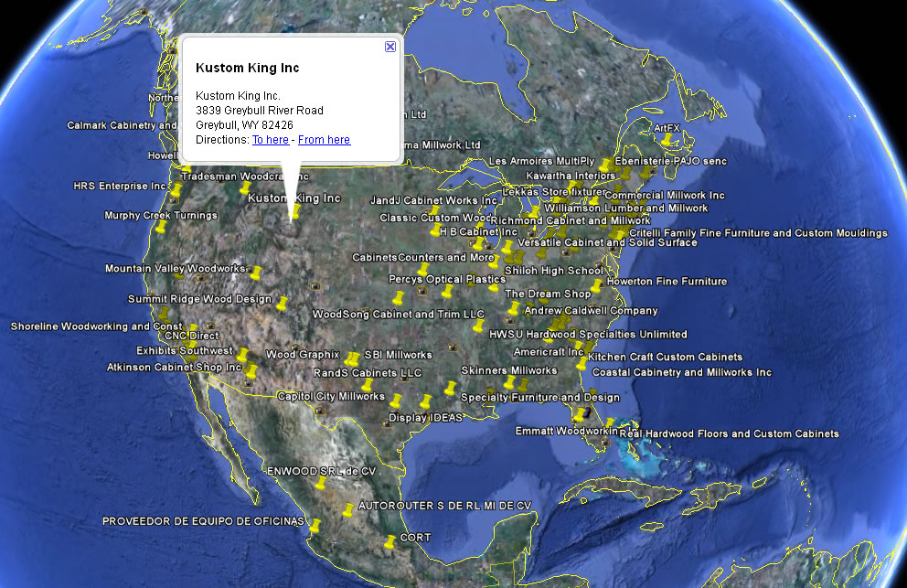
Task: Select the "Richmond Cabinet and Millwork" label
Action: pyautogui.click(x=571, y=220)
